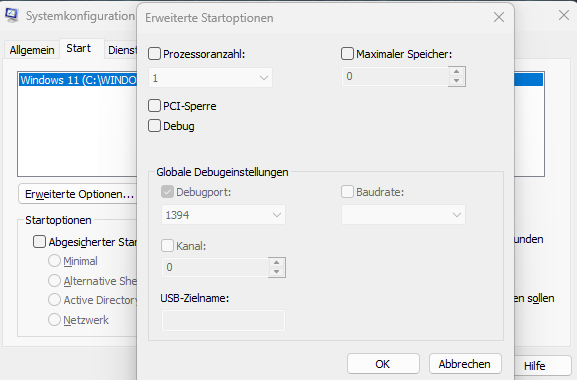Increase the Kanal value with up arrow
This screenshot has height=380, width=577.
pos(276,262)
